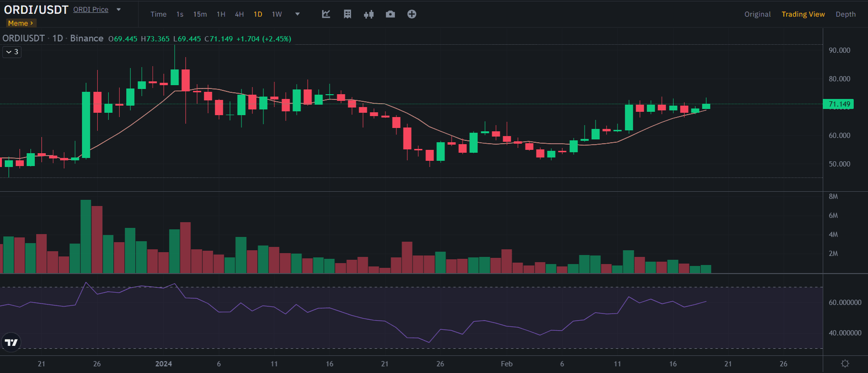Select the Time line chart option
868x373 pixels.
coord(158,14)
